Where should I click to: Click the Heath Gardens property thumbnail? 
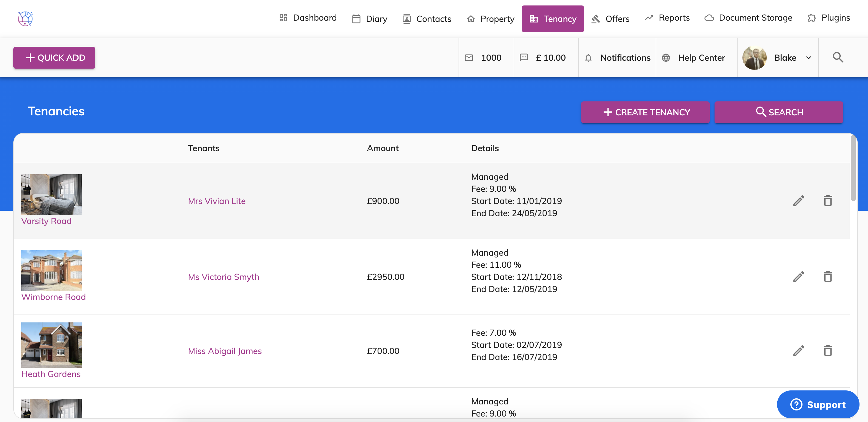tap(51, 345)
